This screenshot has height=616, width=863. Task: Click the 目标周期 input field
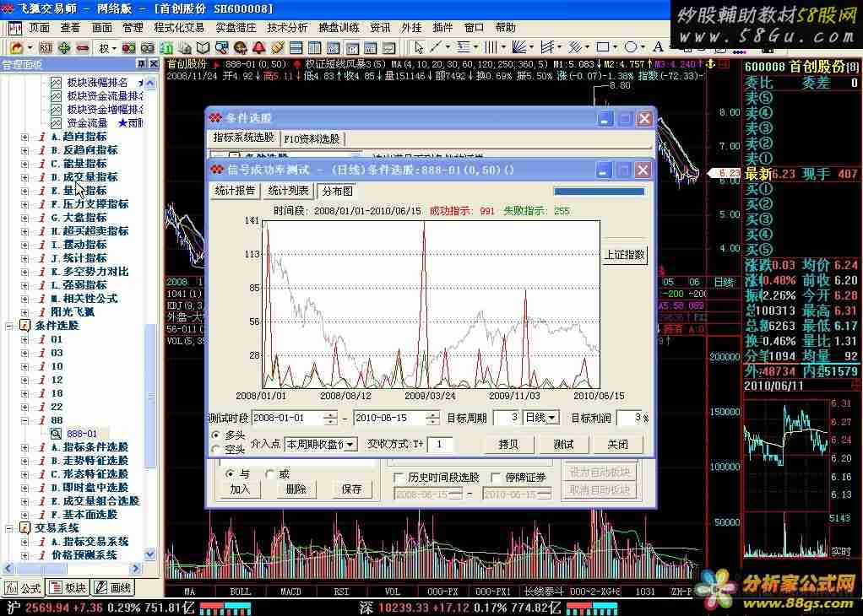pos(507,418)
